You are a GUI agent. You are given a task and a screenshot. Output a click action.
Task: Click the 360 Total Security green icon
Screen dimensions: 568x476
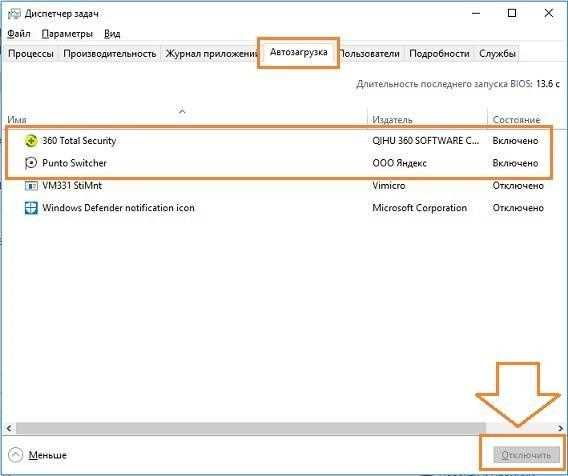31,141
